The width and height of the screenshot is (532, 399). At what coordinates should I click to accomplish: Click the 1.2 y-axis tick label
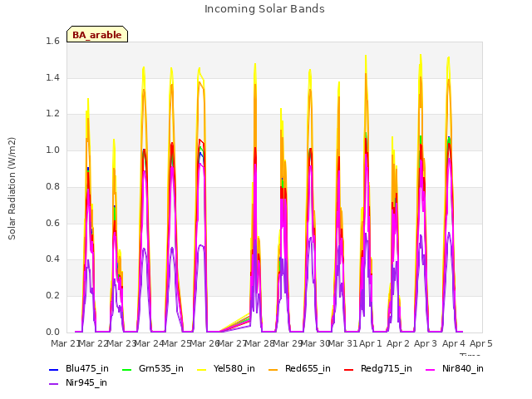pos(52,114)
